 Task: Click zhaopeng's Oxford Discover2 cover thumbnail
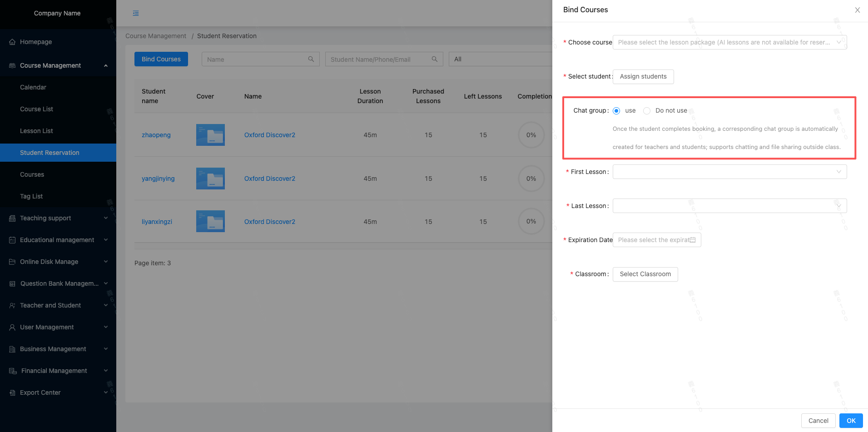(x=210, y=135)
